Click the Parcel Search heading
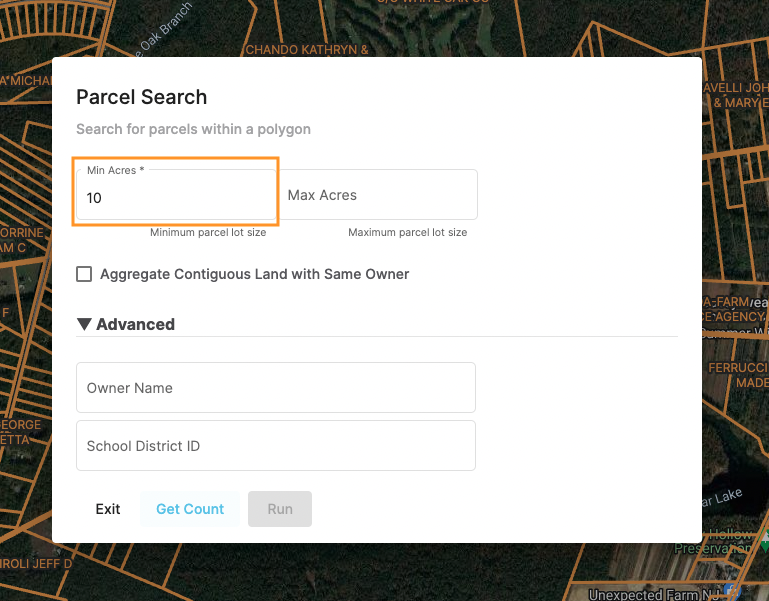This screenshot has width=769, height=601. coord(141,97)
